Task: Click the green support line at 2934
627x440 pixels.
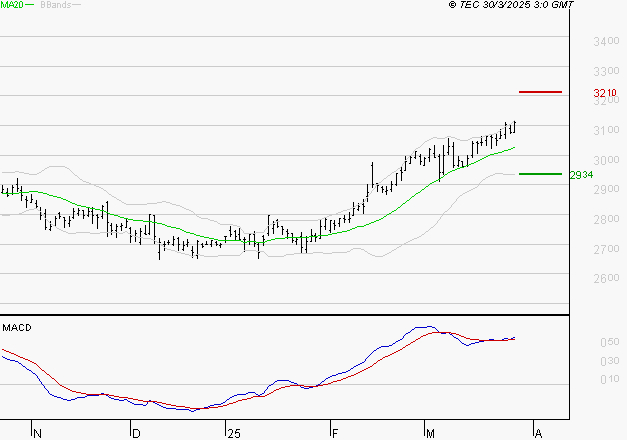Action: 540,174
